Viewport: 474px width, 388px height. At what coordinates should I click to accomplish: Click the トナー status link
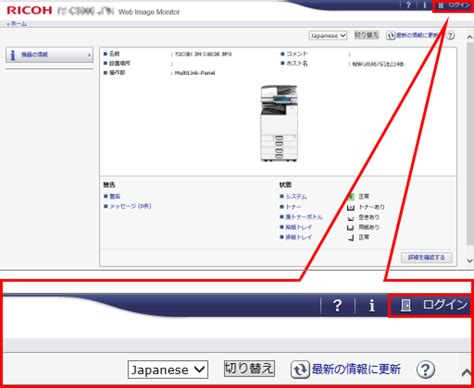(293, 207)
